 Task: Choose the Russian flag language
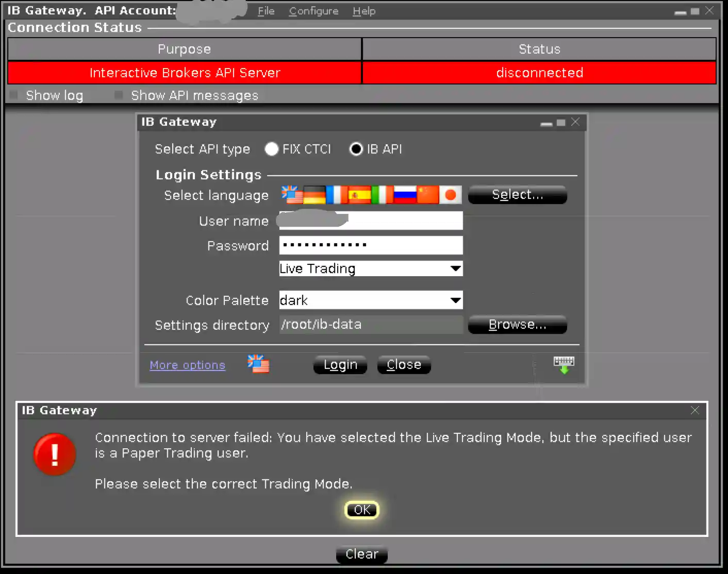tap(405, 195)
